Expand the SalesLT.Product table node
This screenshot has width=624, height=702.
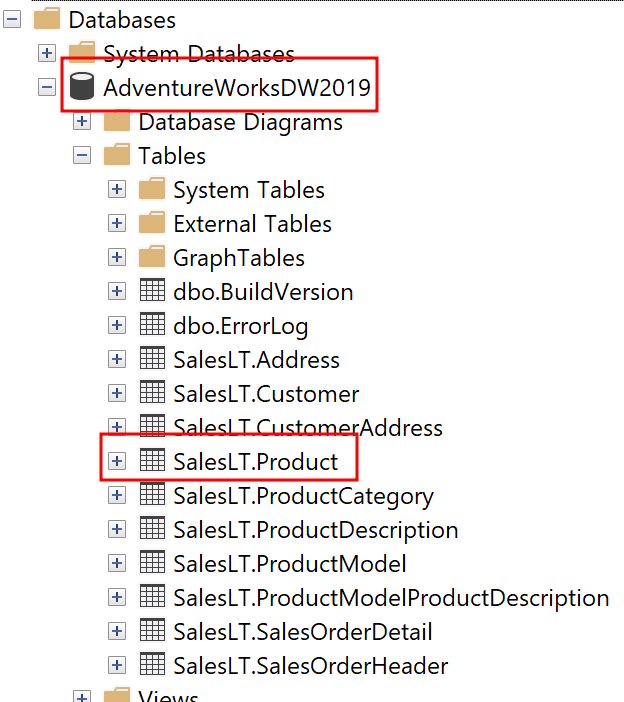117,461
